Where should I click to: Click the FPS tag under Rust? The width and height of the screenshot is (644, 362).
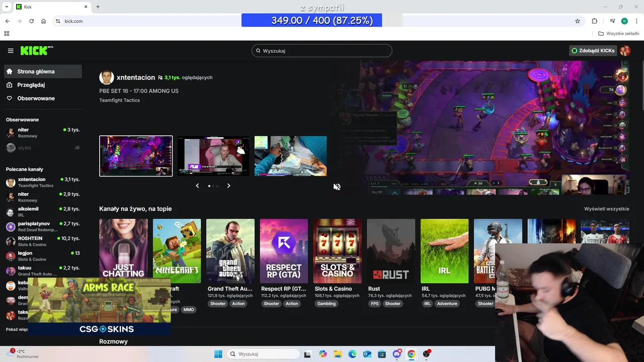click(374, 304)
